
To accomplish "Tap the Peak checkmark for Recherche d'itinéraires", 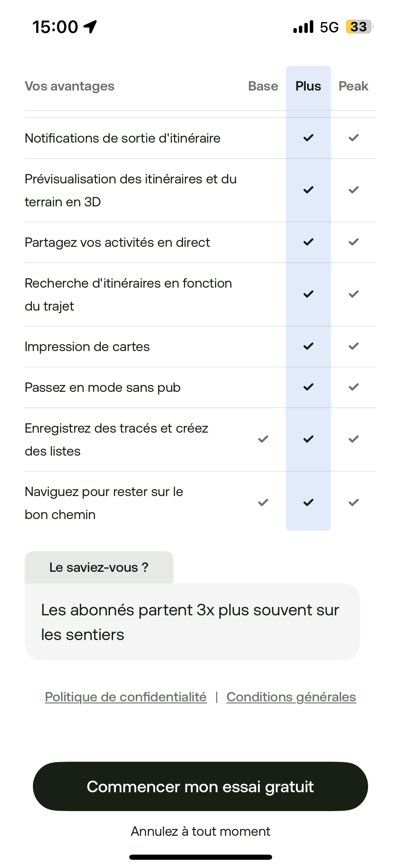I will pos(353,294).
